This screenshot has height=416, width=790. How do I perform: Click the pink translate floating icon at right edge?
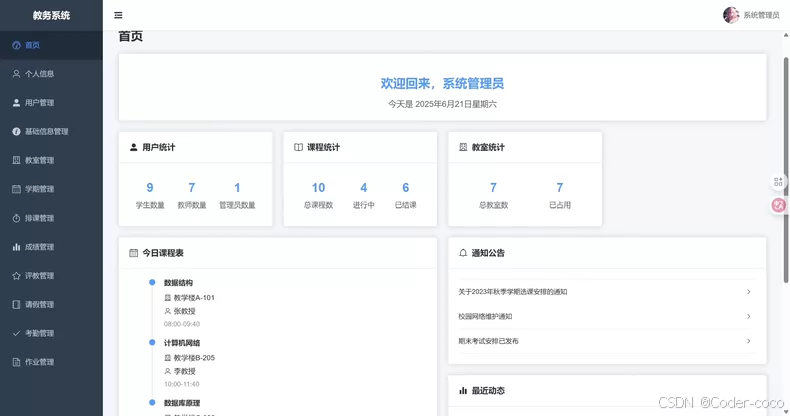778,205
